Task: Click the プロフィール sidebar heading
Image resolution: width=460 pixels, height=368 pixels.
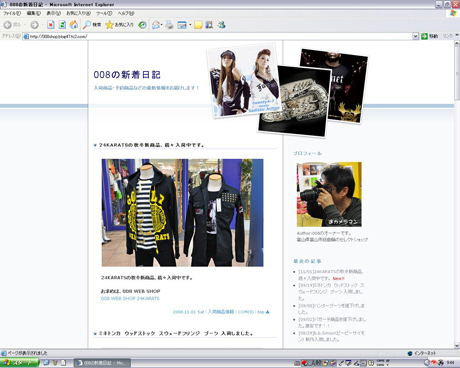Action: tap(307, 153)
